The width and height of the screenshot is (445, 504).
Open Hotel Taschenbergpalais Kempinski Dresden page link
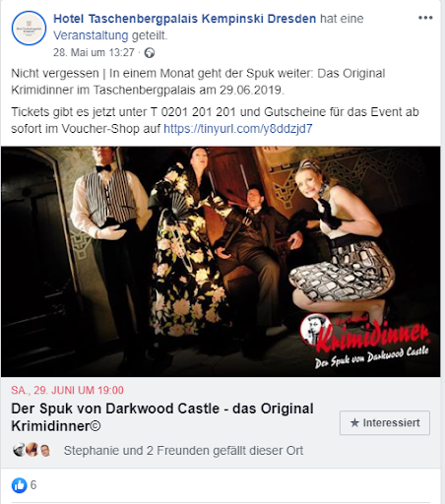(x=185, y=19)
